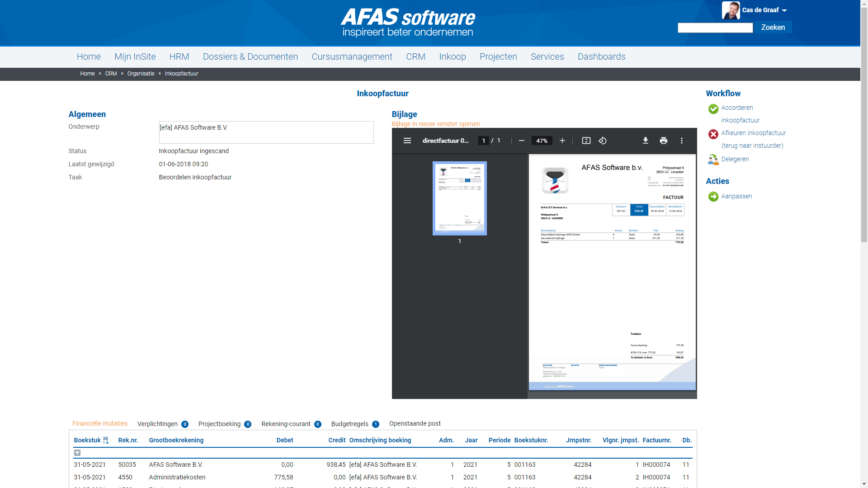Viewport: 868px width, 488px height.
Task: Click the red Afkeuren cross icon
Action: pyautogui.click(x=713, y=134)
